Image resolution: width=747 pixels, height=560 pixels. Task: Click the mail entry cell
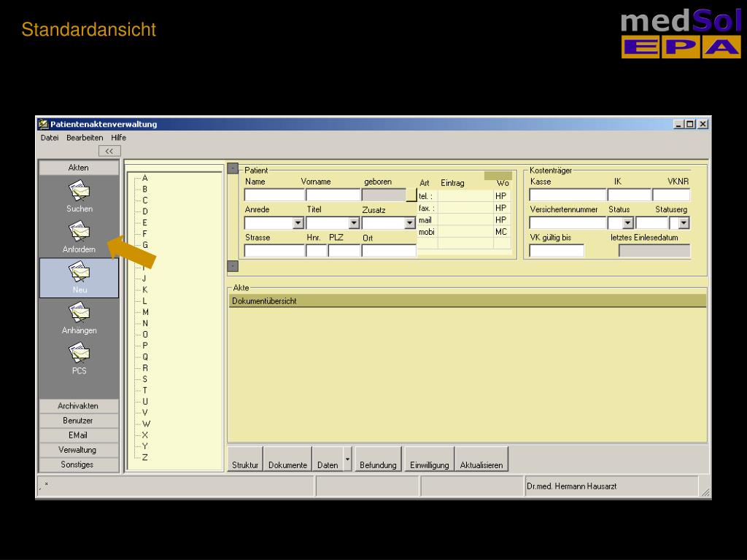465,219
